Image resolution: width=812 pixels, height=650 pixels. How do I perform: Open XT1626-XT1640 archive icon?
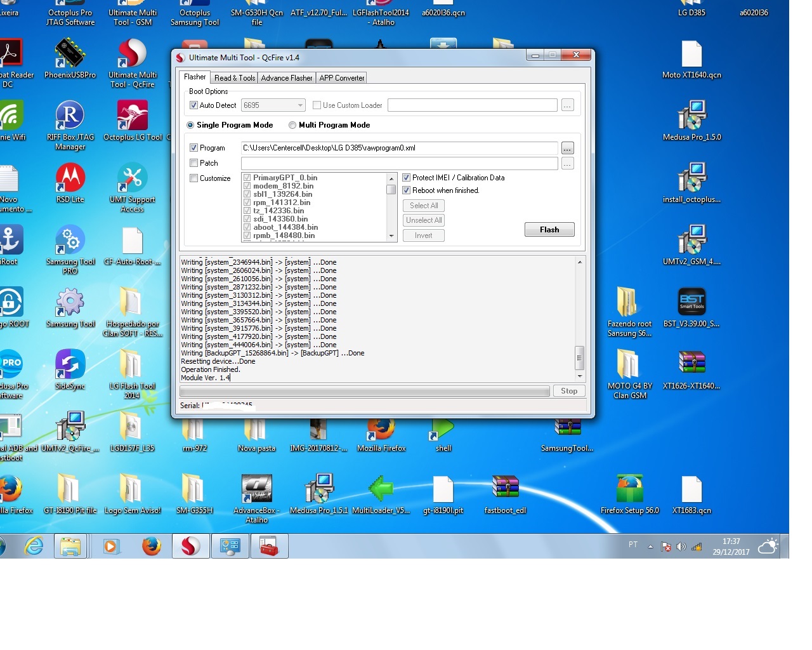[x=691, y=369]
